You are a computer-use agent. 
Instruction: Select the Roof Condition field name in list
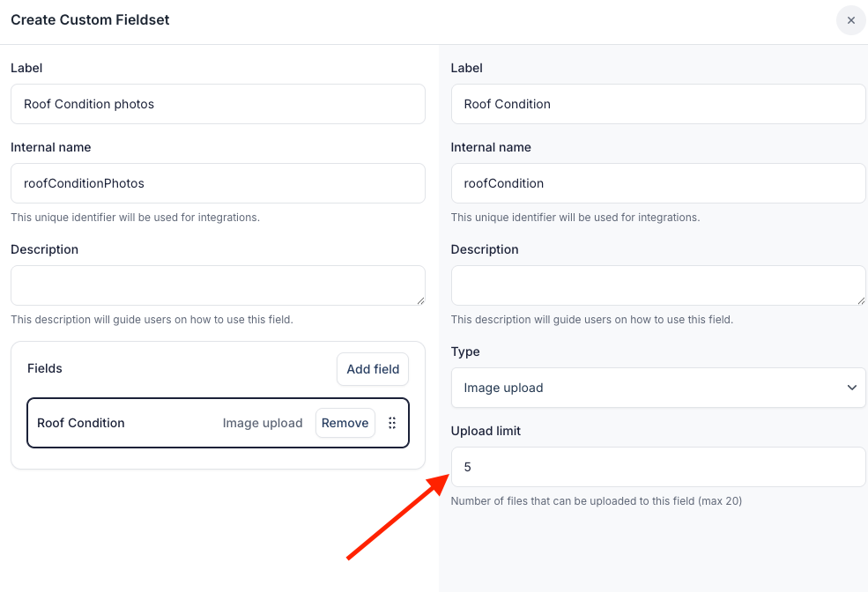pos(81,423)
